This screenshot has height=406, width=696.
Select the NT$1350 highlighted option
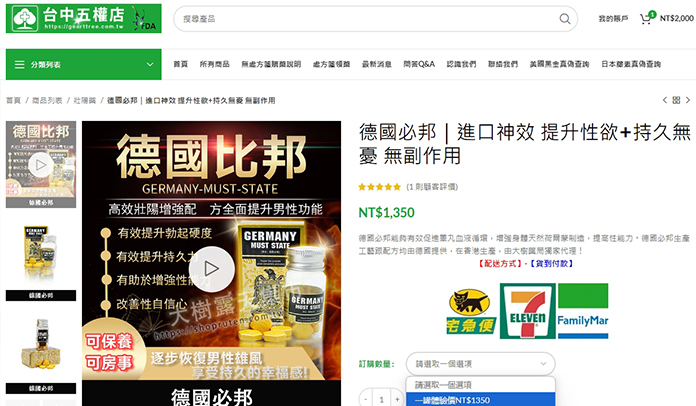click(x=480, y=400)
